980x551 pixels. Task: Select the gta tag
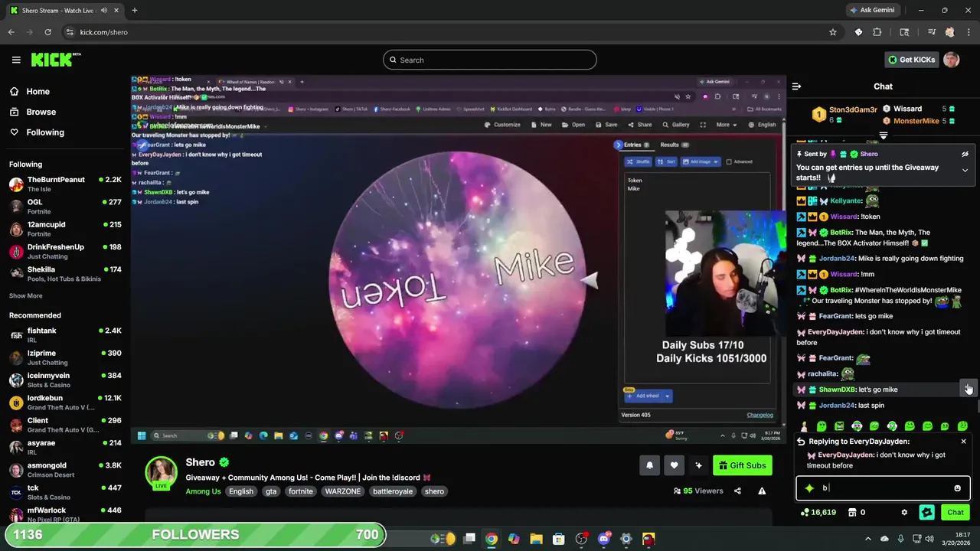coord(271,491)
